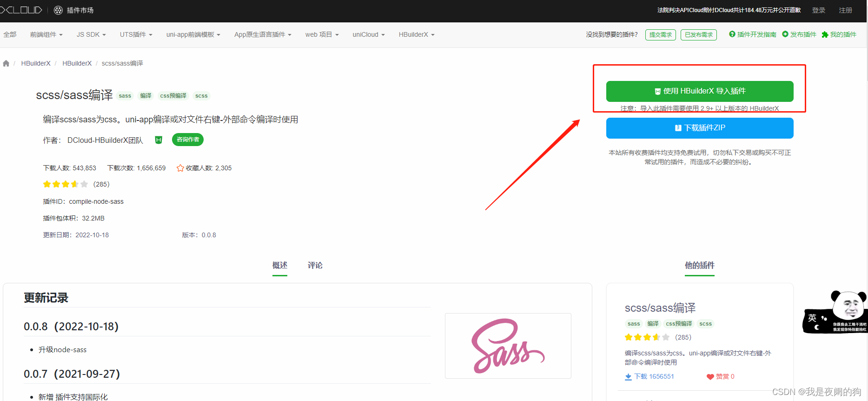The width and height of the screenshot is (868, 401).
Task: Click the scss tag in sidebar card
Action: pyautogui.click(x=706, y=324)
